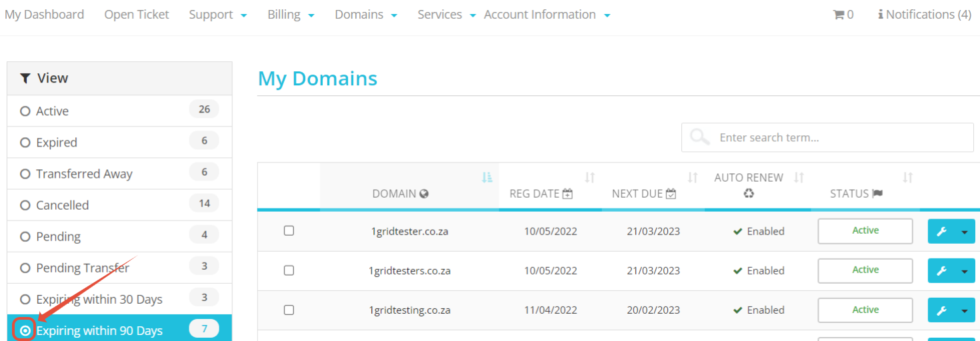This screenshot has height=341, width=980.
Task: Click the calendar icon beside REG DATE
Action: (x=567, y=194)
